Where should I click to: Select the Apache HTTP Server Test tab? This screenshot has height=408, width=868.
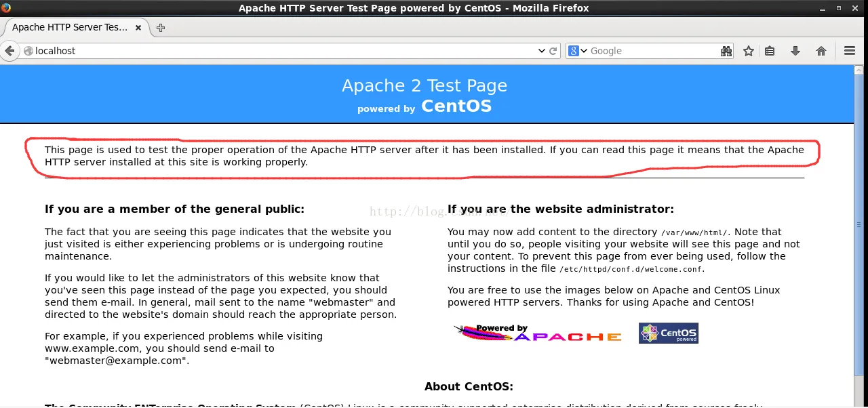pos(76,28)
